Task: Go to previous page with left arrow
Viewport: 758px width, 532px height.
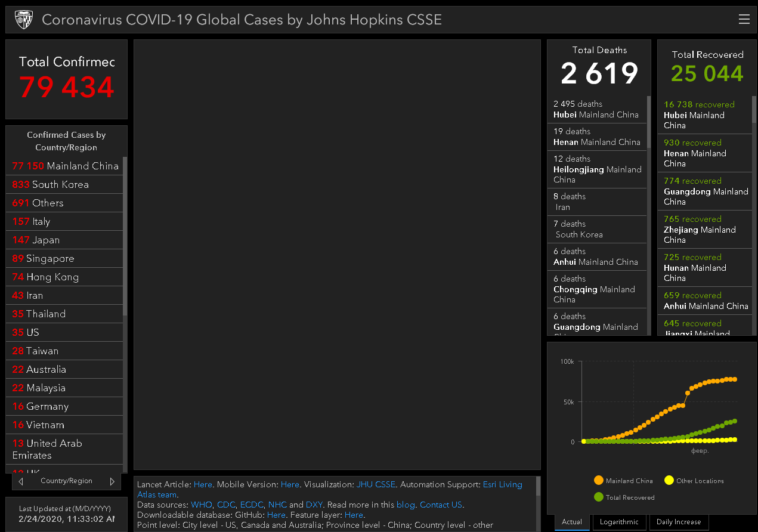Action: point(21,481)
